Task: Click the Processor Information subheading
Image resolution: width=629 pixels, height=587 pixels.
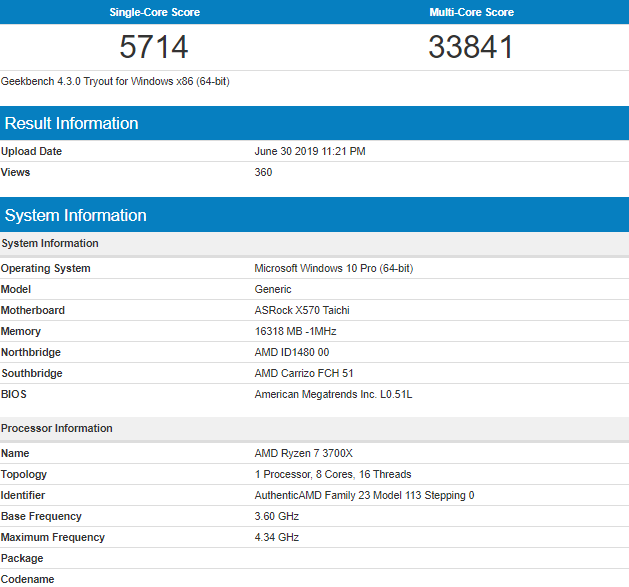Action: pyautogui.click(x=56, y=428)
